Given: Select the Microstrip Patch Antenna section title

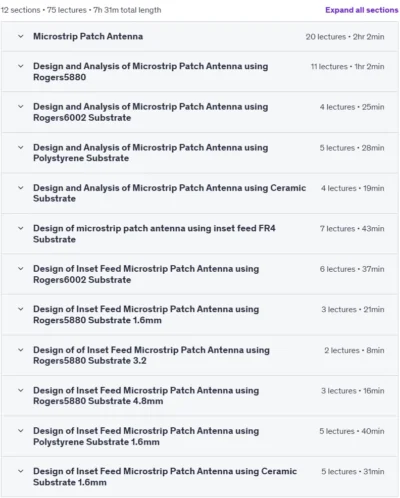Looking at the screenshot, I should coord(88,36).
